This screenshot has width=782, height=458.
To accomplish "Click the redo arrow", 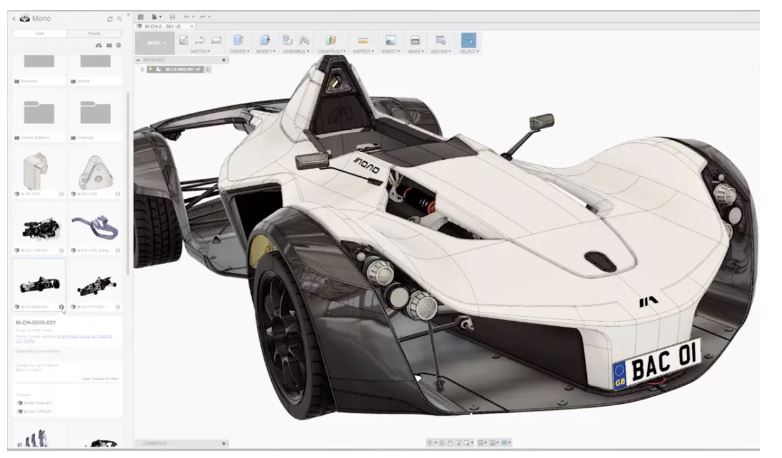I will (x=203, y=17).
